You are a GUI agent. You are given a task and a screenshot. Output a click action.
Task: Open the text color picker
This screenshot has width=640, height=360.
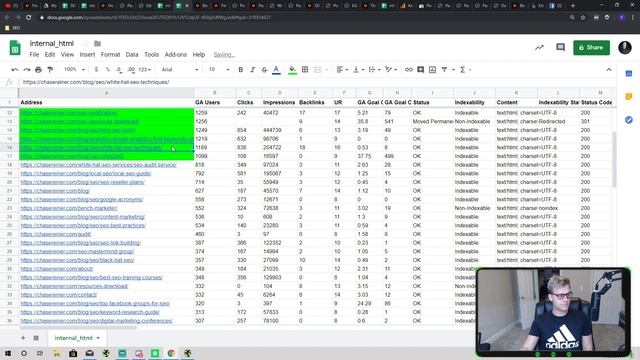point(276,70)
